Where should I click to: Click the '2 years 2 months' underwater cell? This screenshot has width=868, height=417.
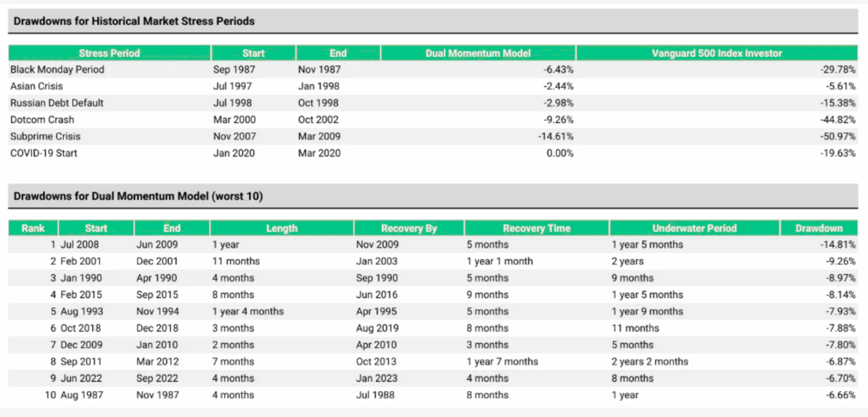click(x=650, y=361)
